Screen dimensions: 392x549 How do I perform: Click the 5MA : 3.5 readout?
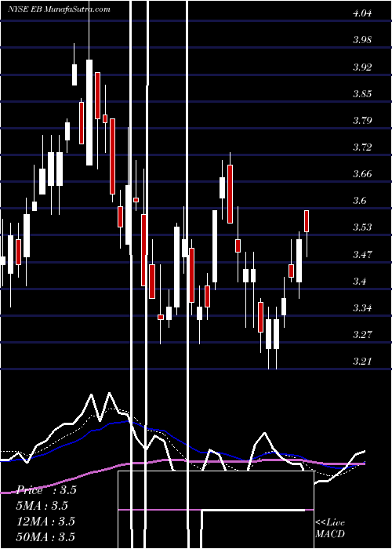tap(42, 506)
